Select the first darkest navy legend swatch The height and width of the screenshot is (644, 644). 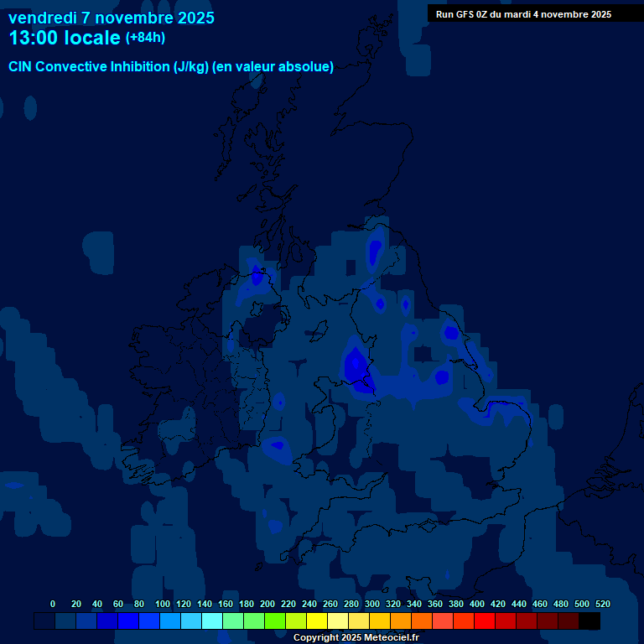pos(44,621)
